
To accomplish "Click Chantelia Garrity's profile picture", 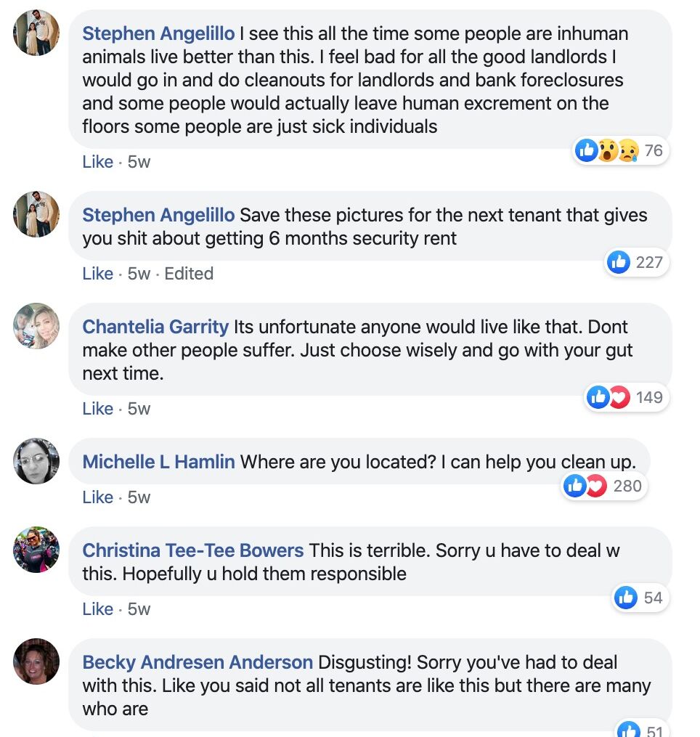I will pyautogui.click(x=36, y=326).
